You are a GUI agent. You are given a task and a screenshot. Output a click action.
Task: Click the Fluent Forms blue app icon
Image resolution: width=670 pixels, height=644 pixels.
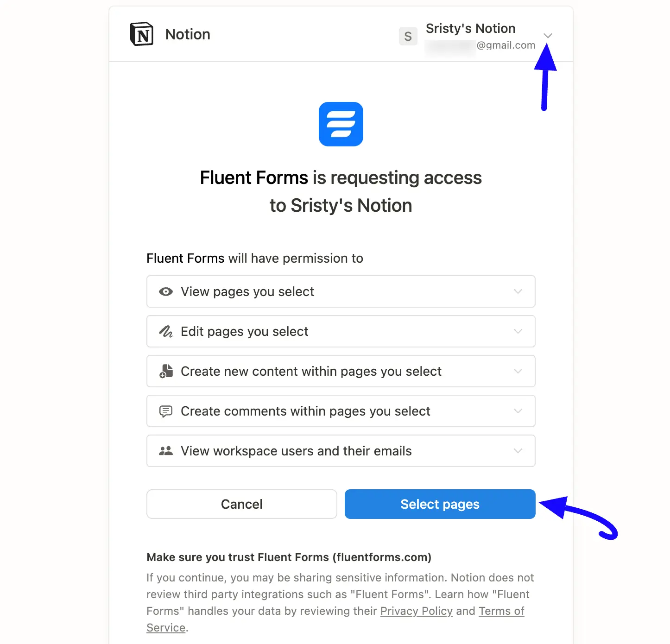[341, 124]
